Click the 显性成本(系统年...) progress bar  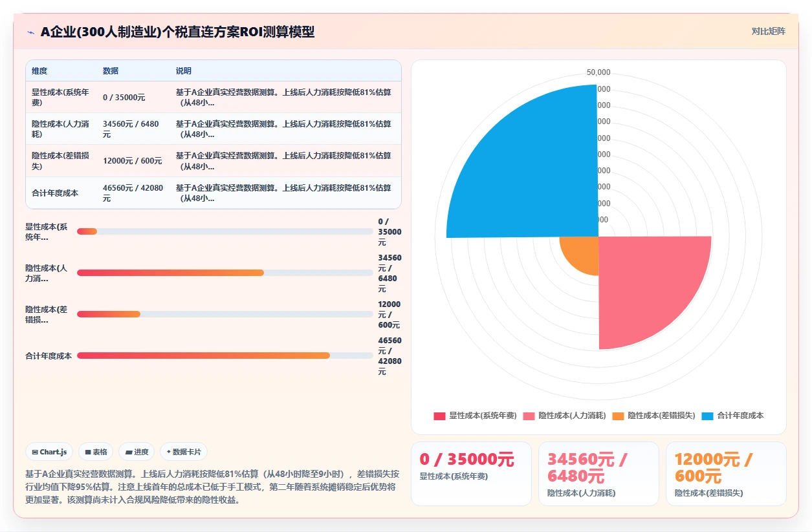point(225,231)
